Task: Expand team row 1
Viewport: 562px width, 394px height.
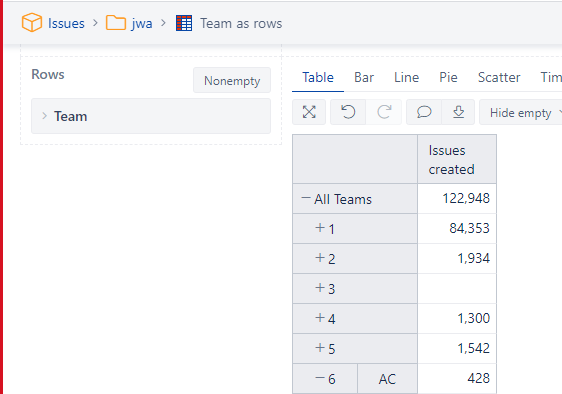Action: click(320, 228)
